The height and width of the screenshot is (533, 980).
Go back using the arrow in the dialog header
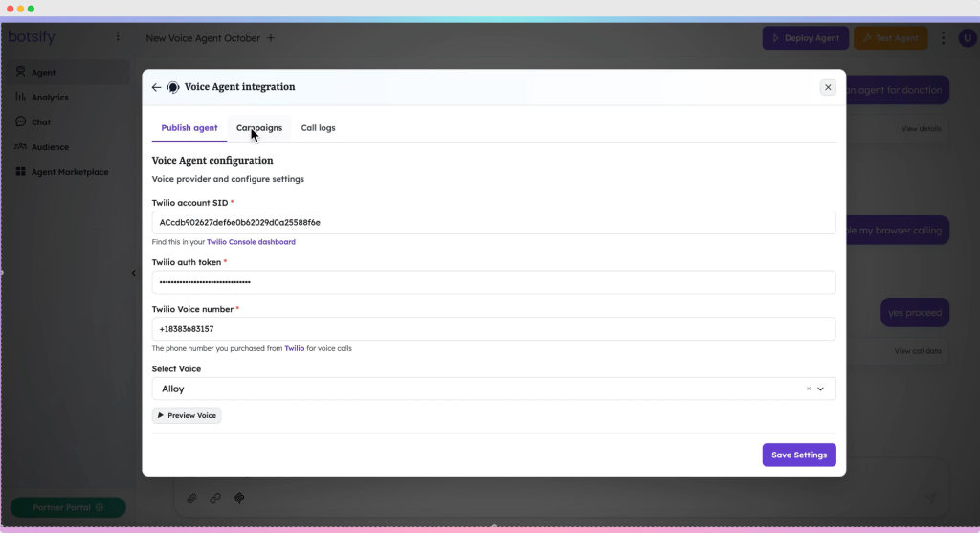click(x=156, y=87)
